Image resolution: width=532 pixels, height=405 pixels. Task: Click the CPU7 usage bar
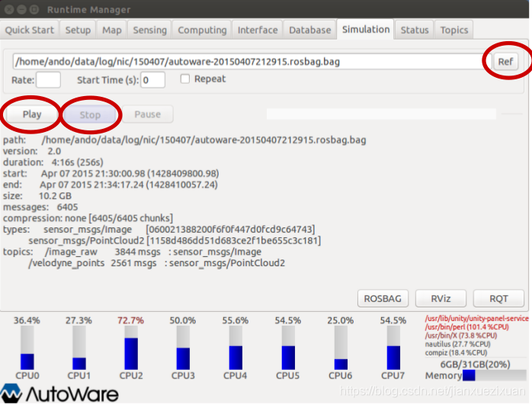[x=393, y=348]
